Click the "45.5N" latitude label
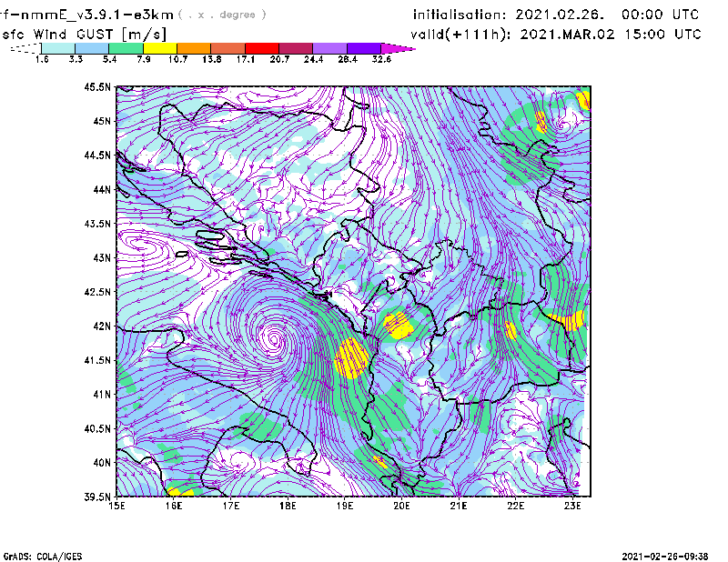 coord(97,86)
